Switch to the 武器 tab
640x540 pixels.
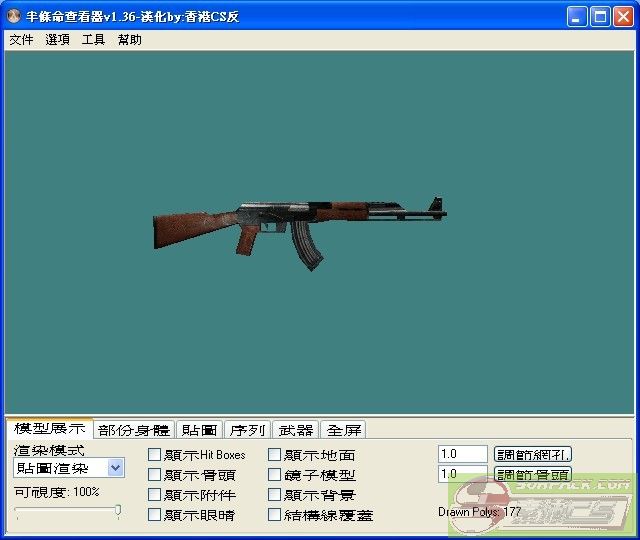click(296, 430)
